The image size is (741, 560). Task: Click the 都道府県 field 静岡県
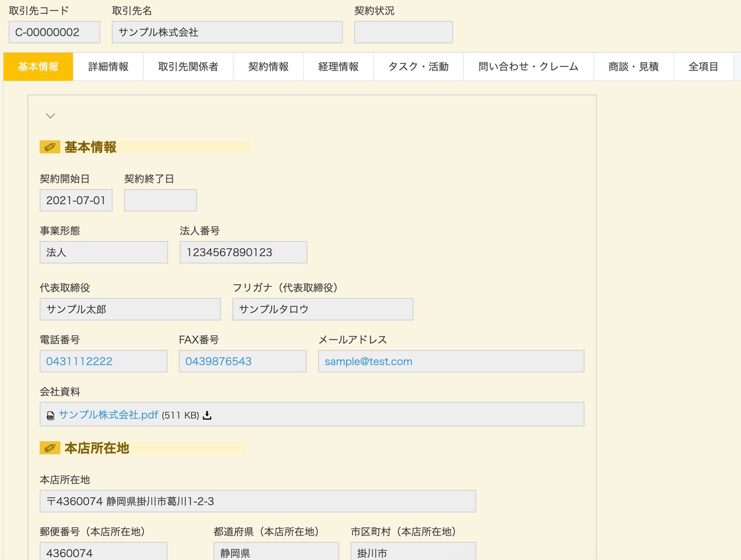[x=276, y=551]
